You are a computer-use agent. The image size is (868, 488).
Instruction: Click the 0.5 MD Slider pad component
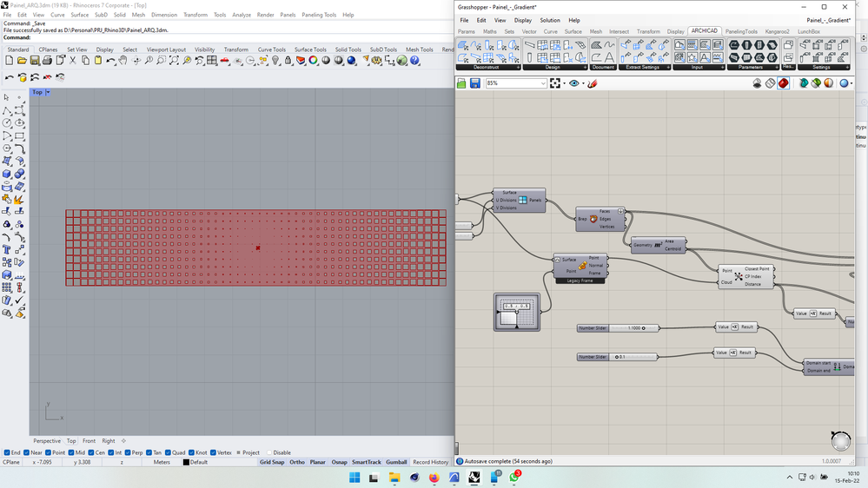point(516,313)
